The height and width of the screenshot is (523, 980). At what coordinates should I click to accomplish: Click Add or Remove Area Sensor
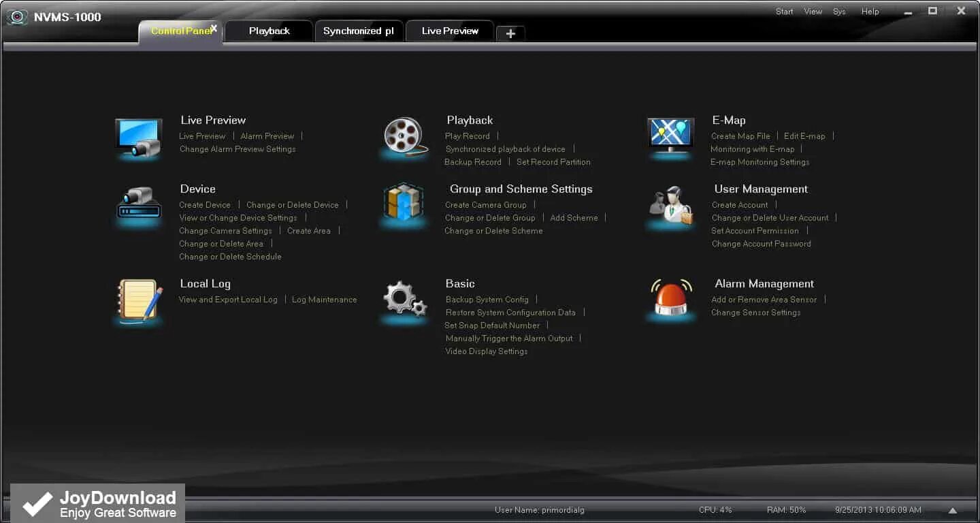coord(764,300)
